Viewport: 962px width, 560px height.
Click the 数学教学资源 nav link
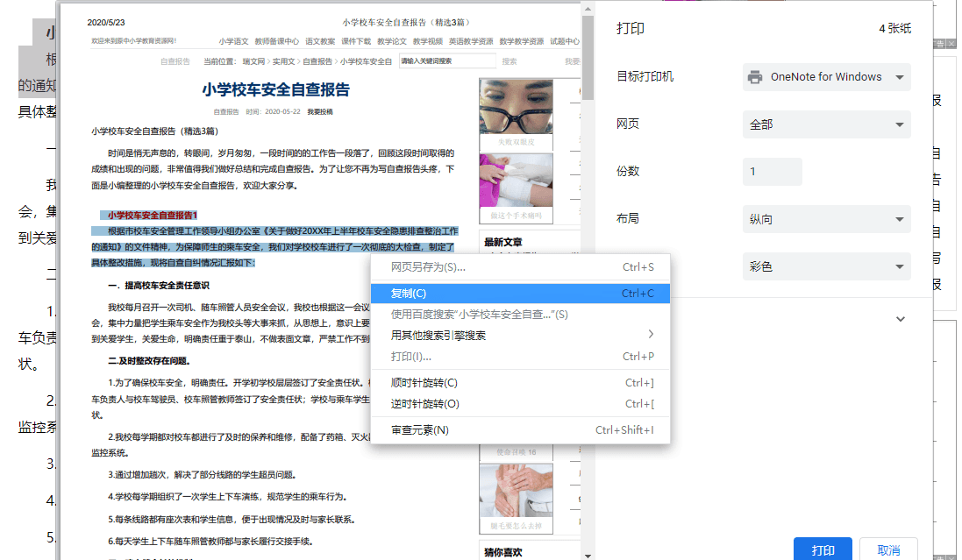(522, 41)
